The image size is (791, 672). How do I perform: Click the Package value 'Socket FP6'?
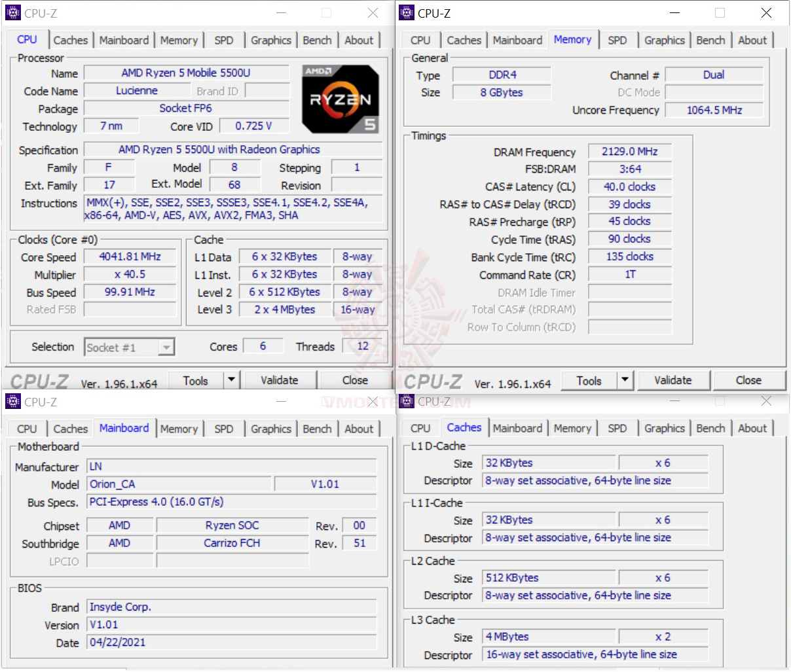[186, 108]
